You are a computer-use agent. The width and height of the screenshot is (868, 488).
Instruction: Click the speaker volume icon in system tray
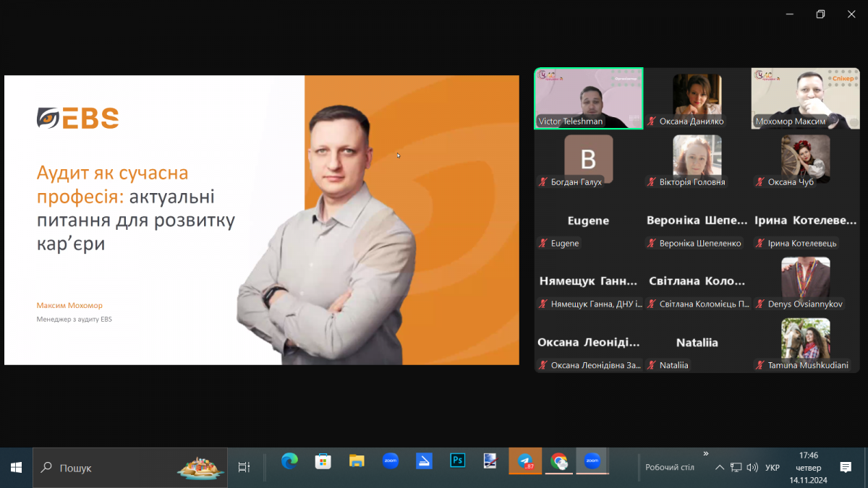point(752,468)
